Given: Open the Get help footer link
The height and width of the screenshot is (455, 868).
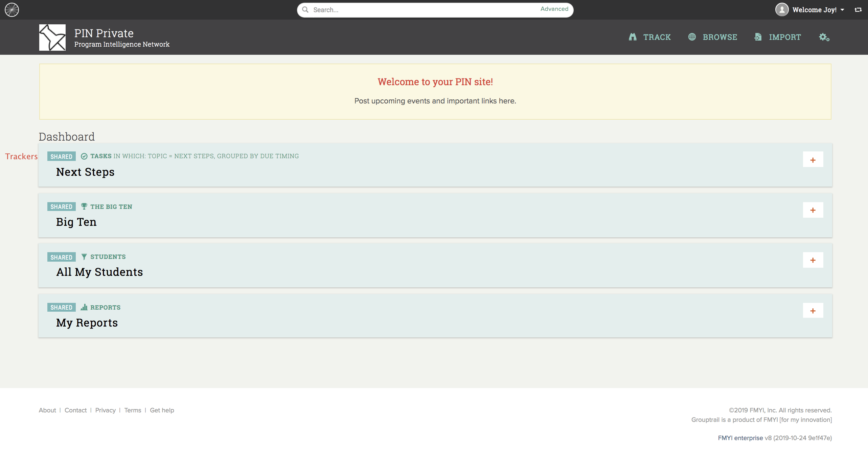Looking at the screenshot, I should (162, 410).
